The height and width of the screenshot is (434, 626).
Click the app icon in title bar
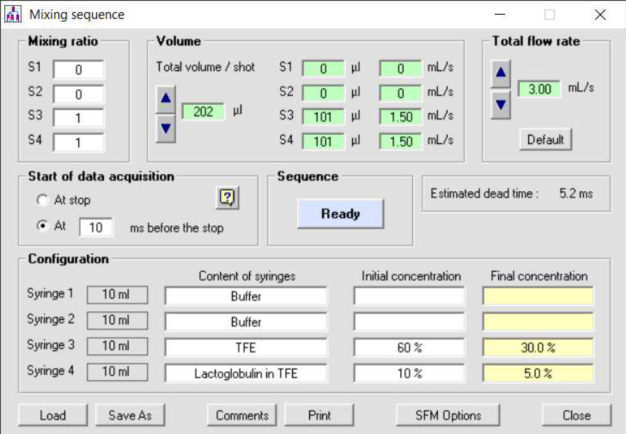tap(14, 15)
